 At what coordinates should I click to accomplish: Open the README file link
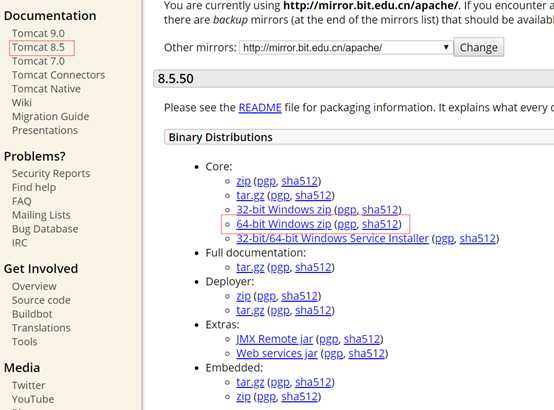pyautogui.click(x=260, y=107)
